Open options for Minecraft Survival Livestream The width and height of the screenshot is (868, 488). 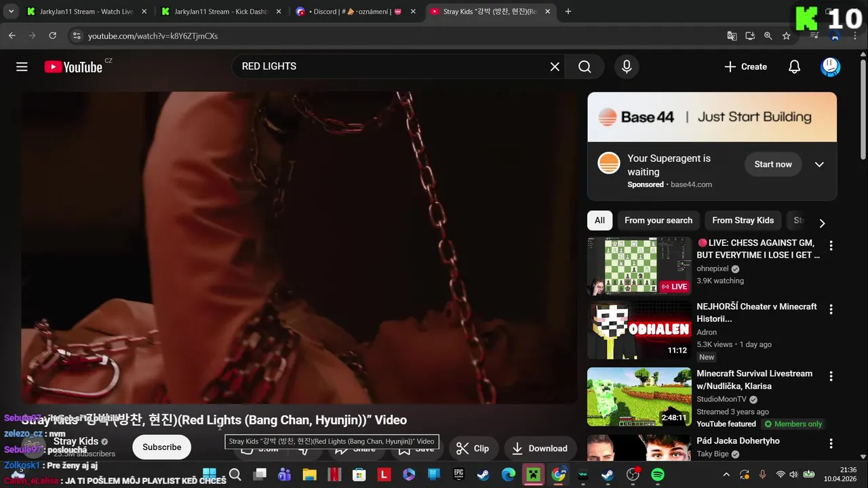[x=831, y=376]
